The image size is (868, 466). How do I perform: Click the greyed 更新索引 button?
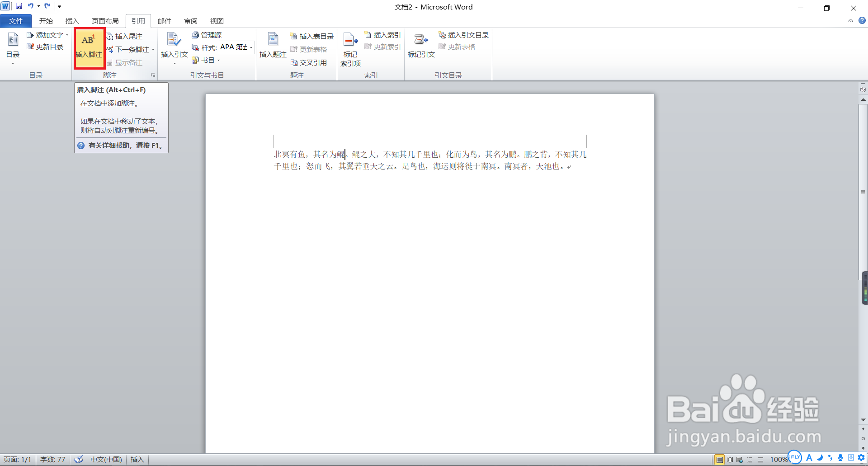[383, 47]
